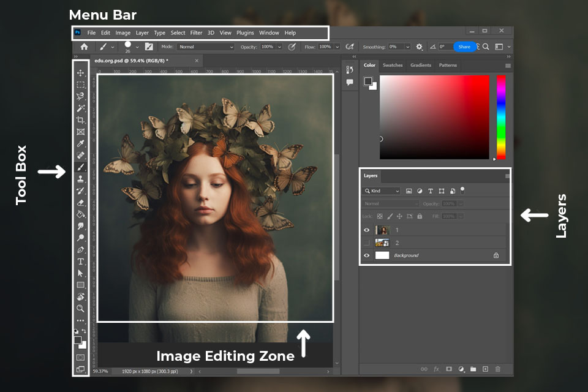Open the Kind filter dropdown in Layers
The width and height of the screenshot is (588, 392).
pos(382,191)
